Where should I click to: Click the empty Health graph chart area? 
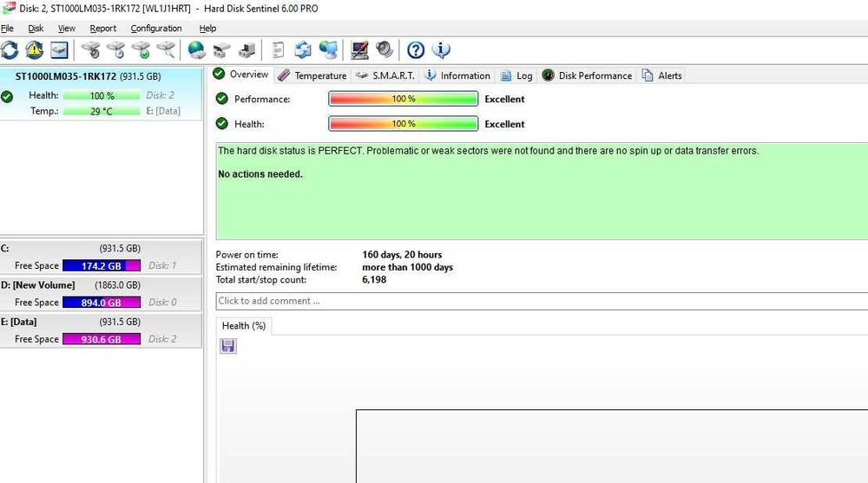pos(612,446)
